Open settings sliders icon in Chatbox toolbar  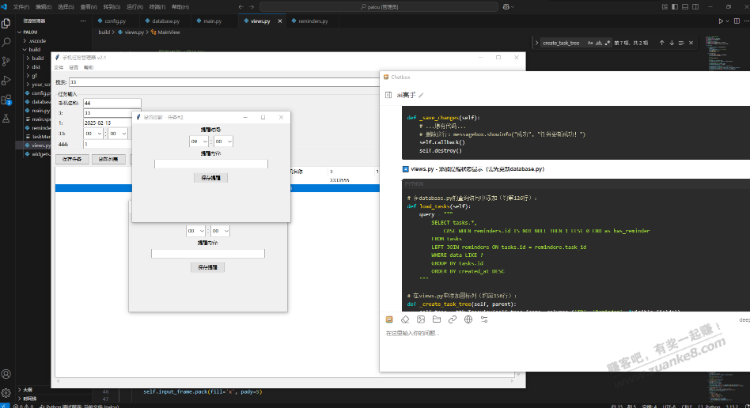click(x=484, y=320)
